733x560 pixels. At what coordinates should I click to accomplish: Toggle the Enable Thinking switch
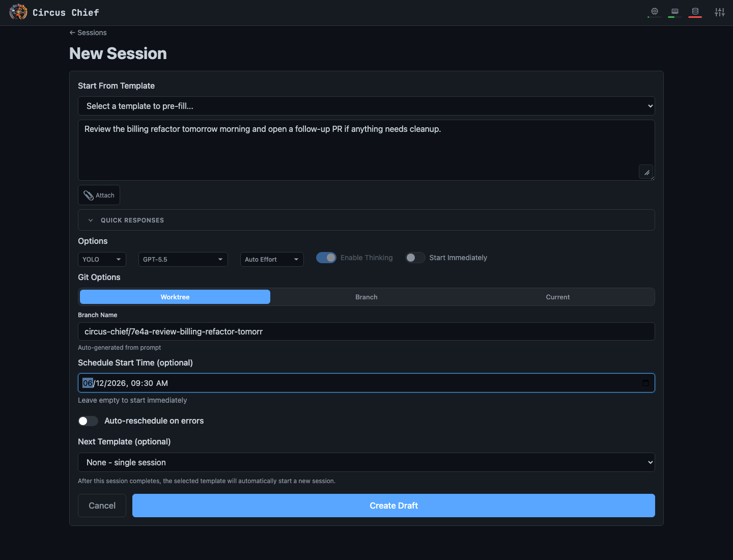click(326, 258)
